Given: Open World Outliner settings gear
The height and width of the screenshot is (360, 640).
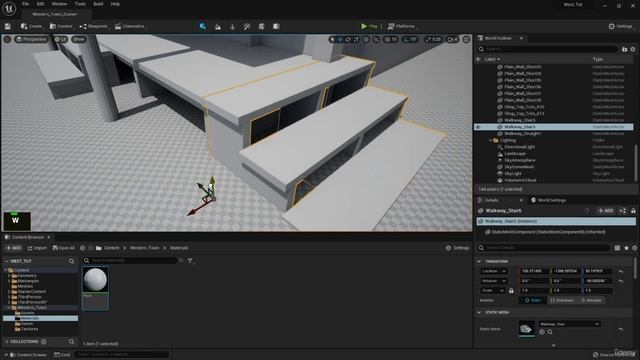Looking at the screenshot, I should [x=633, y=49].
